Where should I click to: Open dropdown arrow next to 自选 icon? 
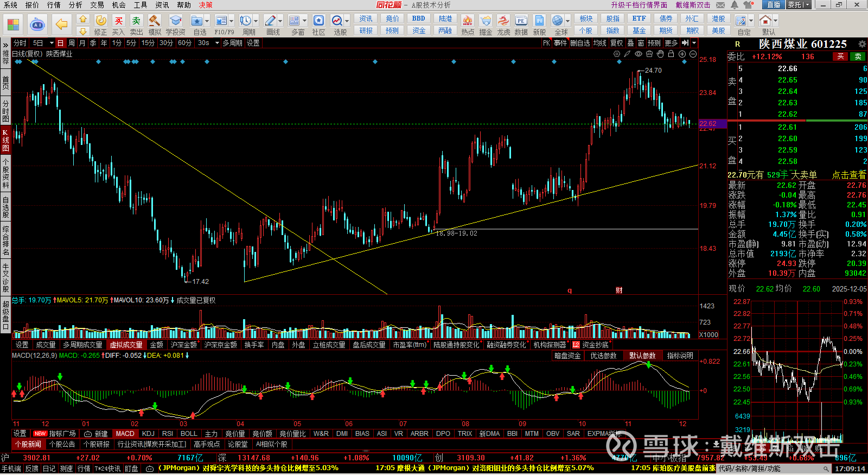coord(207,21)
